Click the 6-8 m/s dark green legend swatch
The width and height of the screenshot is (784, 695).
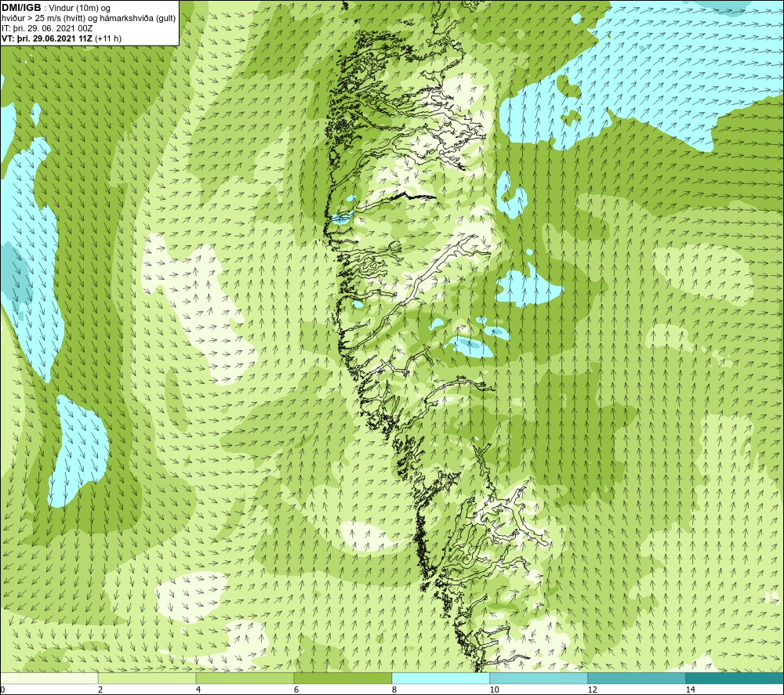343,679
